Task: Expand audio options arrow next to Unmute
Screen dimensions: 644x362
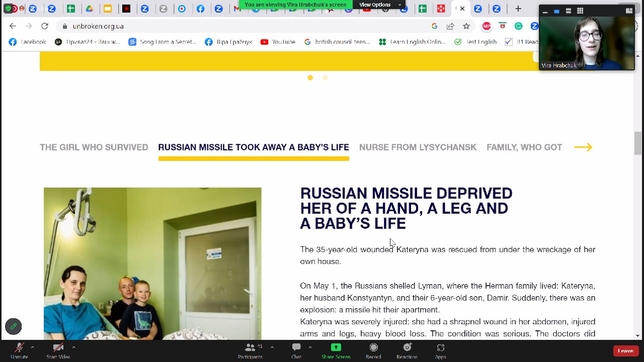Action: point(32,347)
